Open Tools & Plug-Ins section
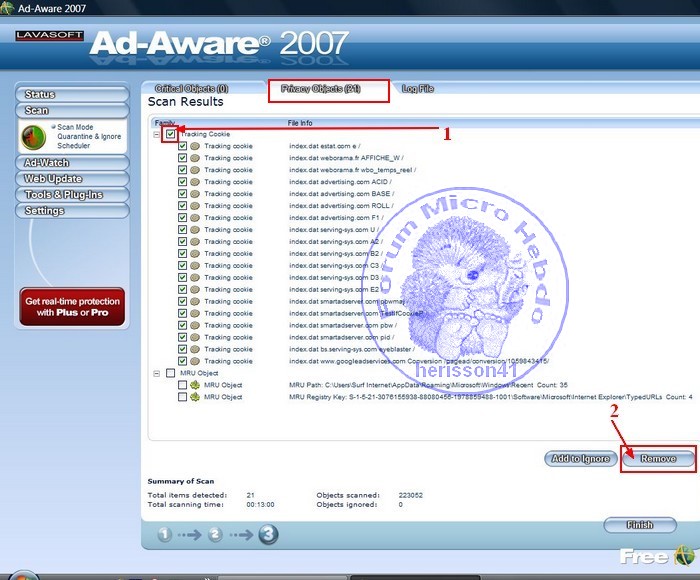The image size is (700, 580). 72,195
